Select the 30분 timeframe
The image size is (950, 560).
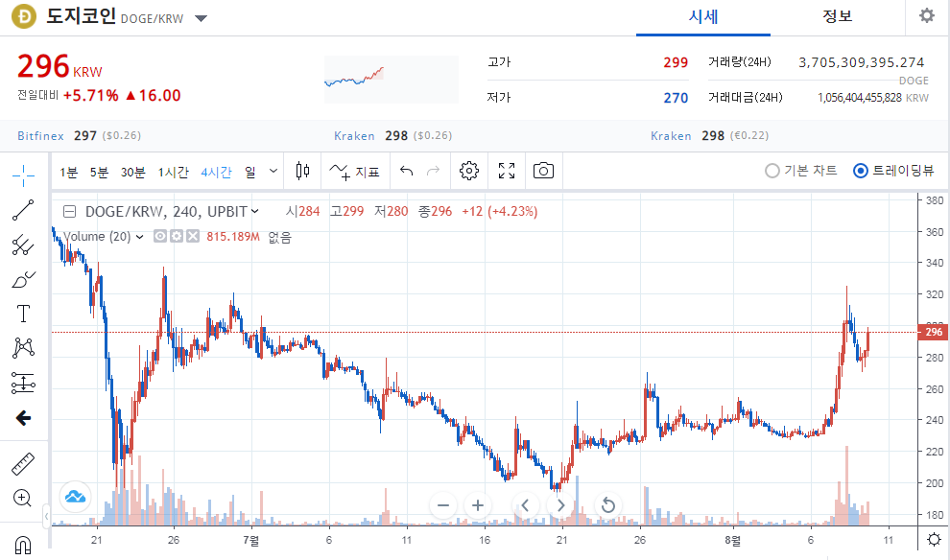(x=132, y=173)
